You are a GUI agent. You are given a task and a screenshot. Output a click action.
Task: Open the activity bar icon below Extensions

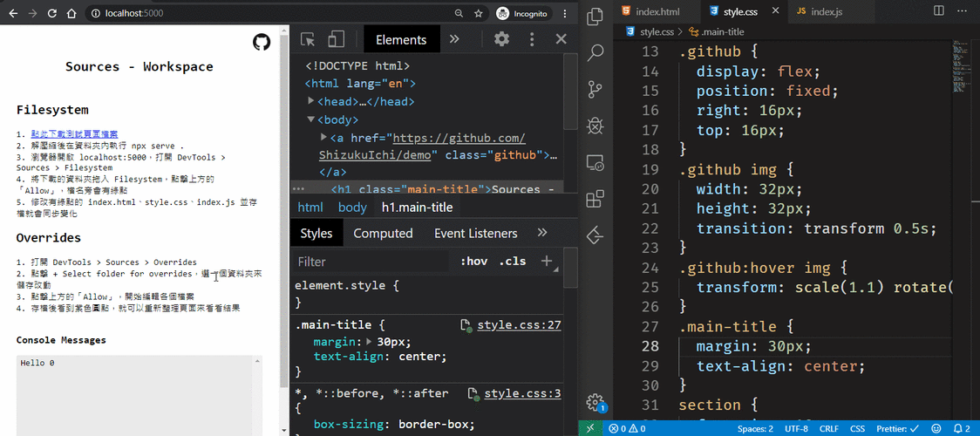pyautogui.click(x=595, y=236)
